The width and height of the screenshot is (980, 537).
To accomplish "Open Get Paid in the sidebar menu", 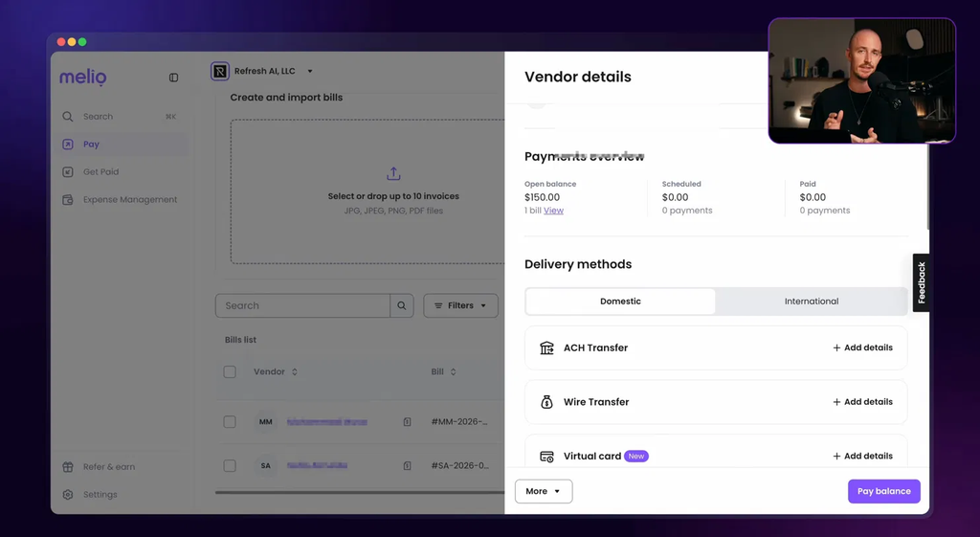I will 122,172.
